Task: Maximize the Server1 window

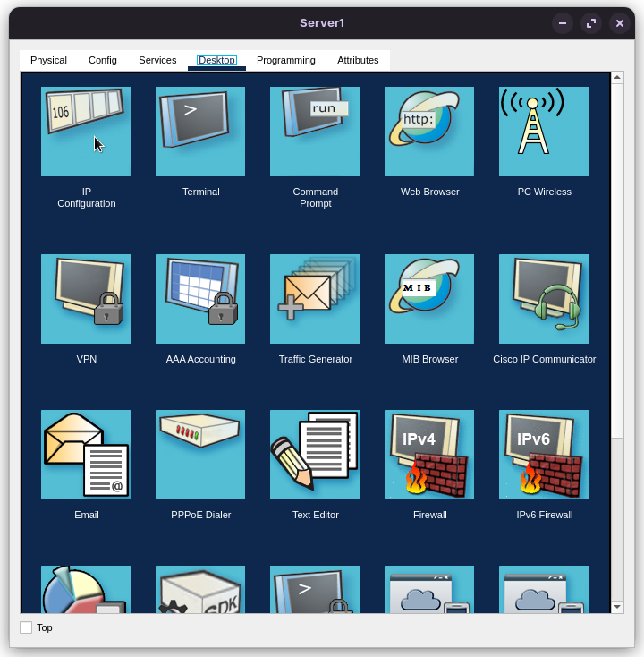Action: pos(591,23)
